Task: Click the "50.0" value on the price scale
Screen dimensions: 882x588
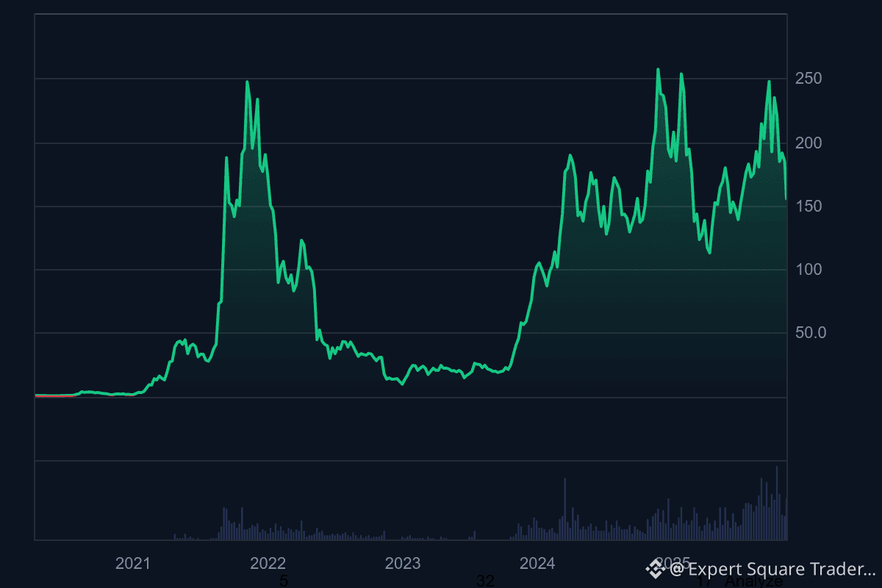Action: 811,332
